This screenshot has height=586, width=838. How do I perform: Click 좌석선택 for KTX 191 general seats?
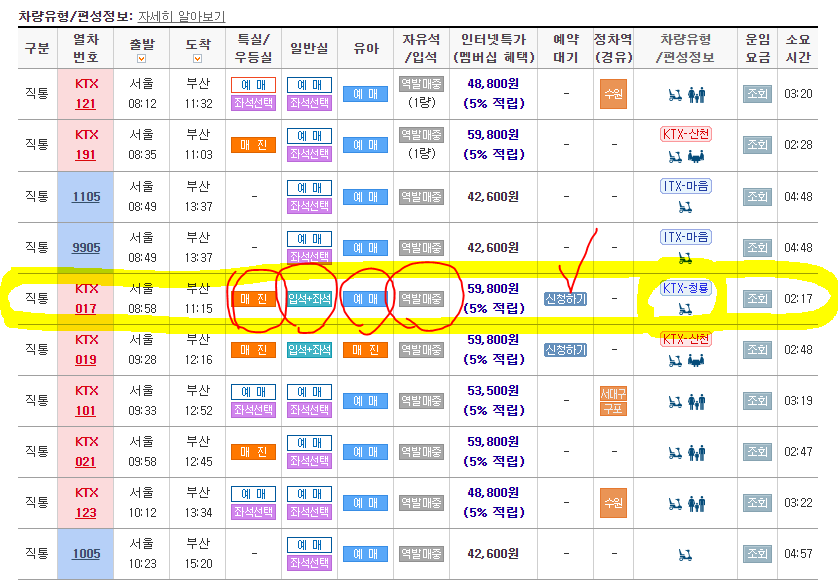311,155
